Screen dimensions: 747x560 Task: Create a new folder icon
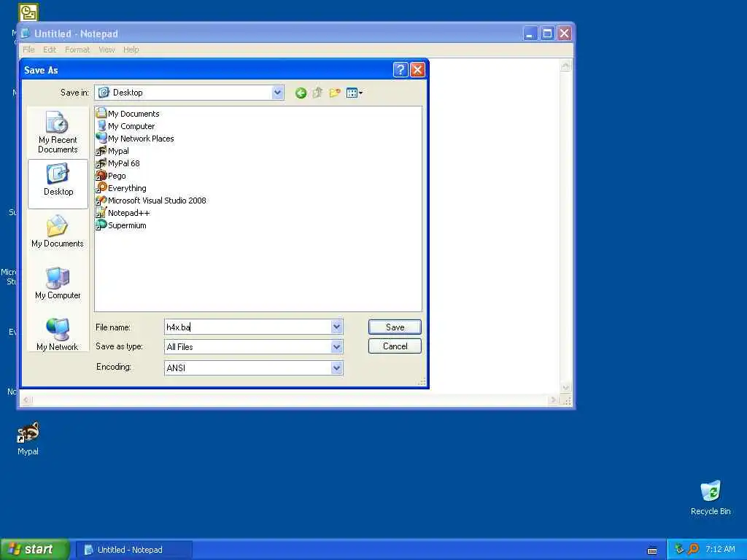[x=335, y=93]
